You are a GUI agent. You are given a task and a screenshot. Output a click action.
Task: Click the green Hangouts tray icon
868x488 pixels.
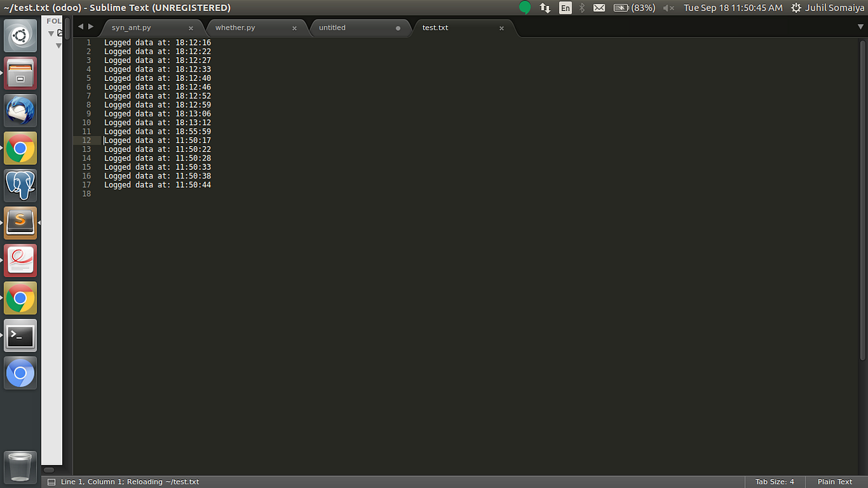point(525,7)
